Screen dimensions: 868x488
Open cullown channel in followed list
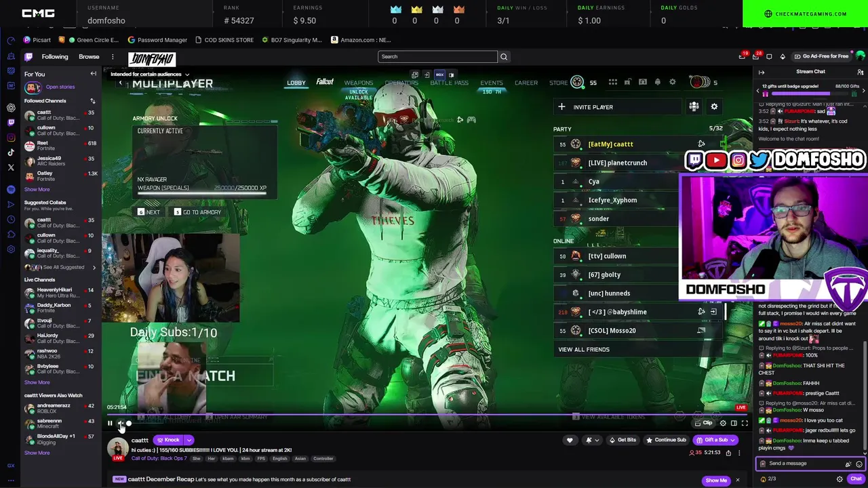(x=61, y=130)
